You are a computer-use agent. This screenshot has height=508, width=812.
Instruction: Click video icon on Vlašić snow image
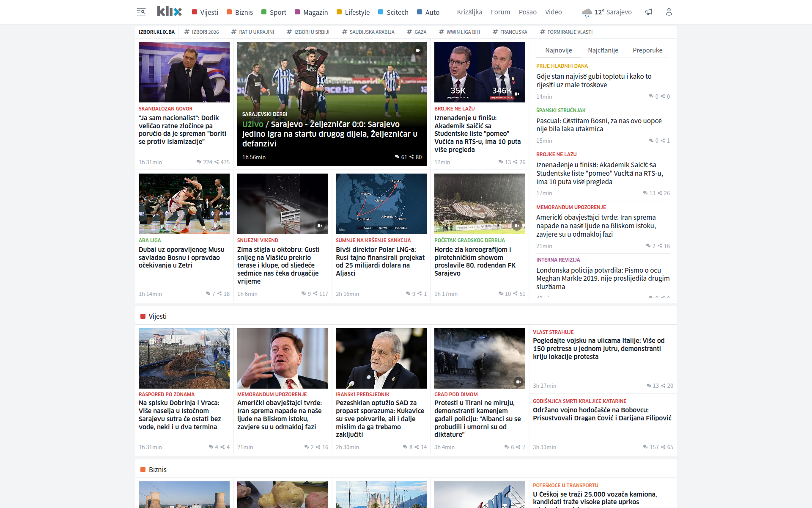coord(320,226)
